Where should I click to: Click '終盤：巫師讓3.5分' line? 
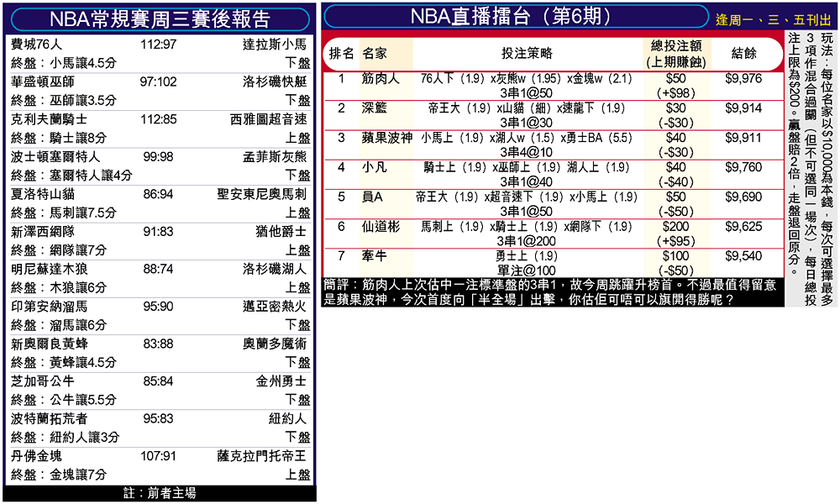pos(64,100)
